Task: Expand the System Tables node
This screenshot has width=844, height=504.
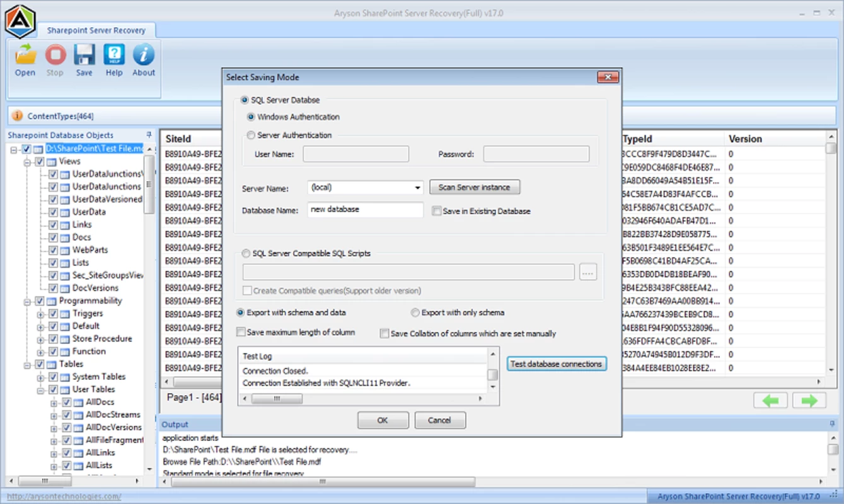Action: pos(40,377)
